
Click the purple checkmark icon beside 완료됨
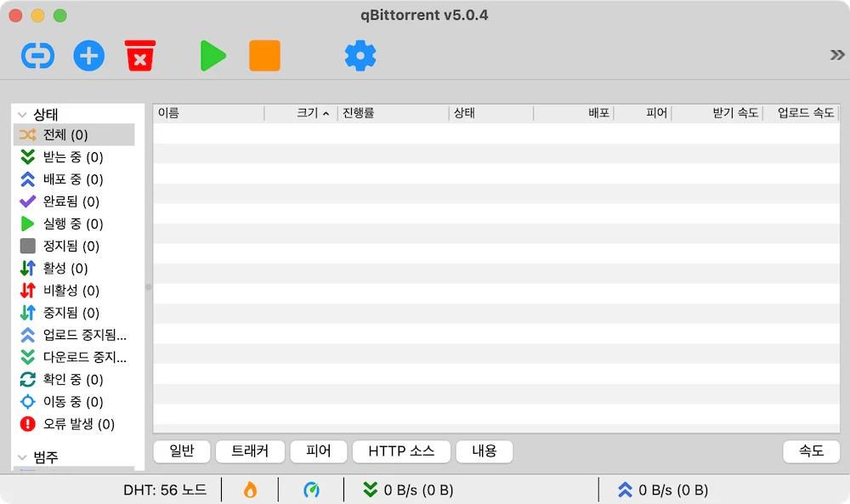coord(28,201)
